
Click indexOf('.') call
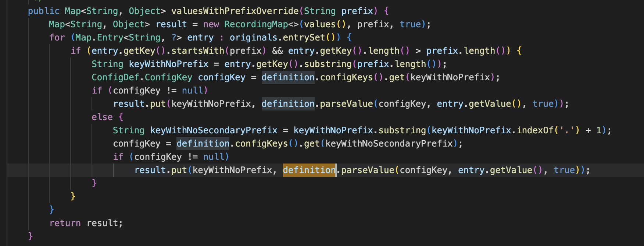click(548, 130)
